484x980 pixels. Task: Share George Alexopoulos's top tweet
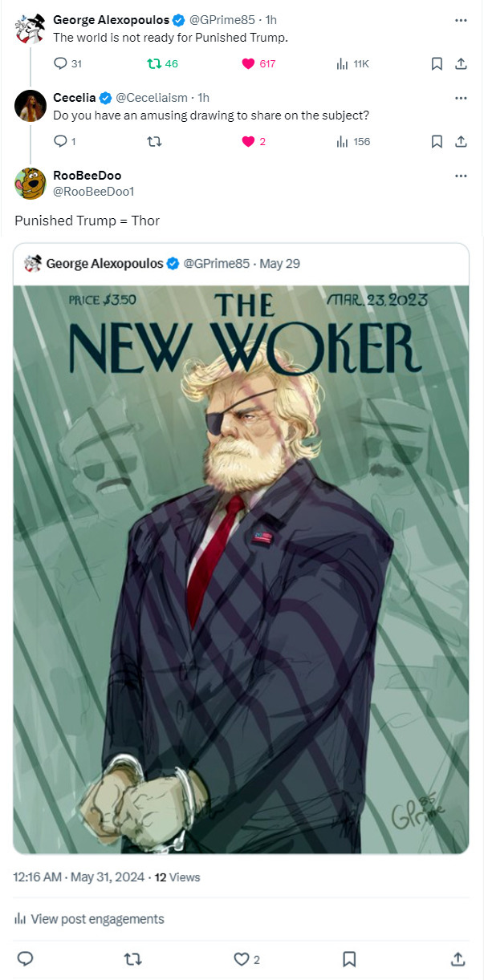[x=461, y=63]
